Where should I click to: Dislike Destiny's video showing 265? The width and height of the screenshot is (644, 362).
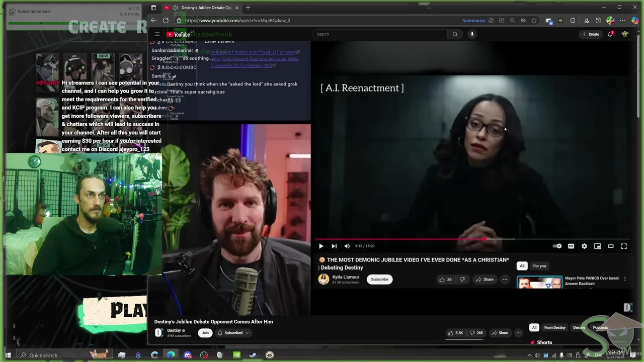pyautogui.click(x=476, y=333)
